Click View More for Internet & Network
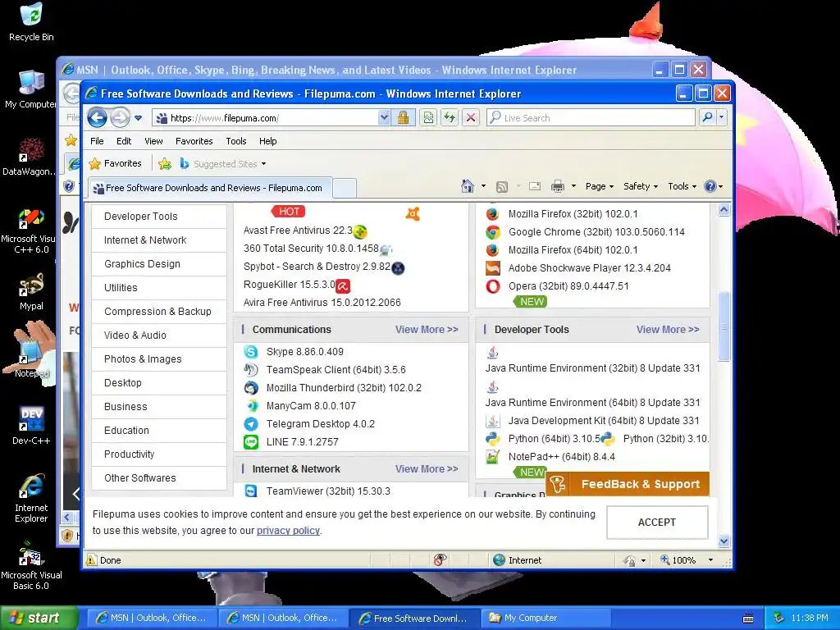 (427, 468)
